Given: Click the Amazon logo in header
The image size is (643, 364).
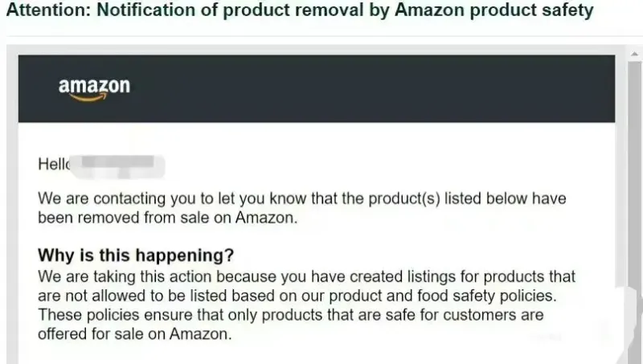Looking at the screenshot, I should pyautogui.click(x=94, y=87).
